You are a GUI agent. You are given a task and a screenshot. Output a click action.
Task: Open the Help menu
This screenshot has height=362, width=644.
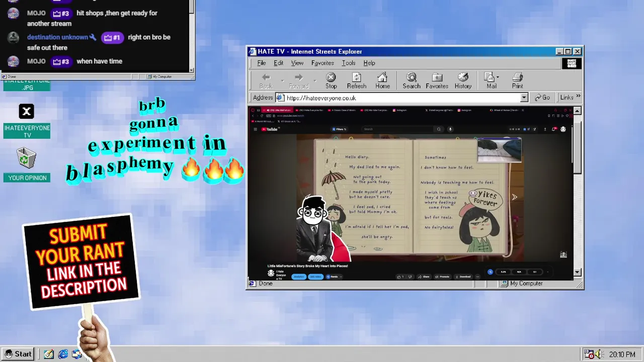(x=369, y=63)
